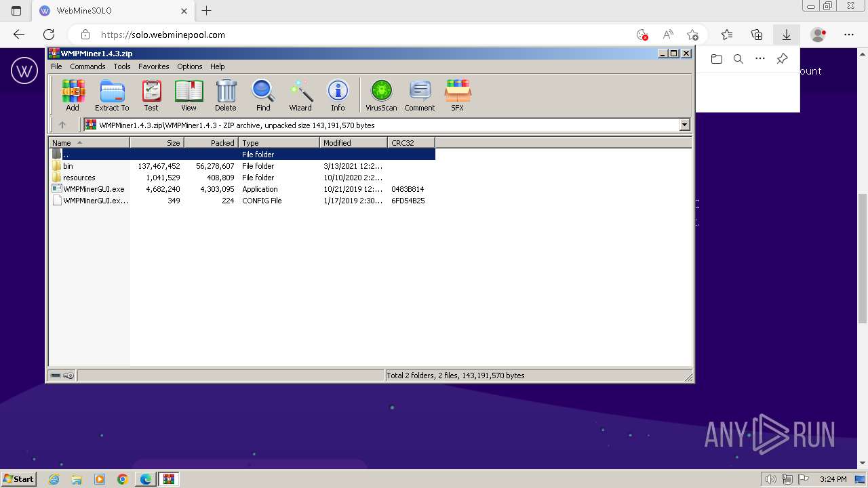Open the browser Settings and more menu

(x=849, y=35)
